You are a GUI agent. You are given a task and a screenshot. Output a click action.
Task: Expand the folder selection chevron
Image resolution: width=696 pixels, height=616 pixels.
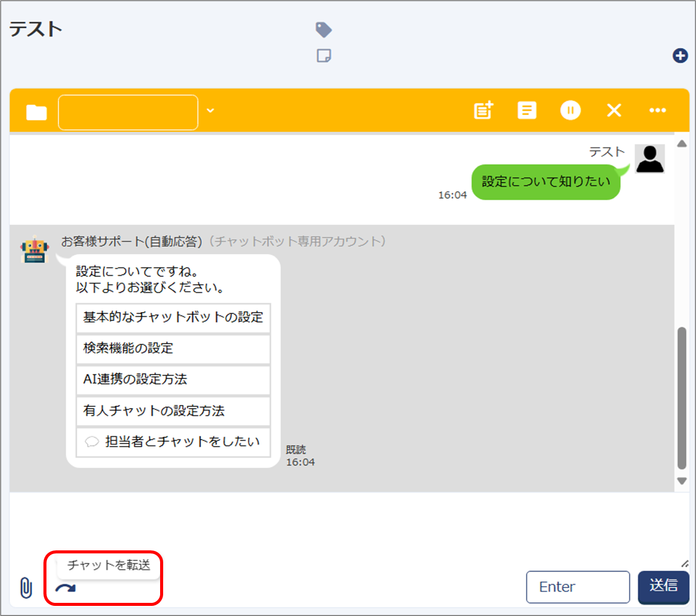(211, 111)
